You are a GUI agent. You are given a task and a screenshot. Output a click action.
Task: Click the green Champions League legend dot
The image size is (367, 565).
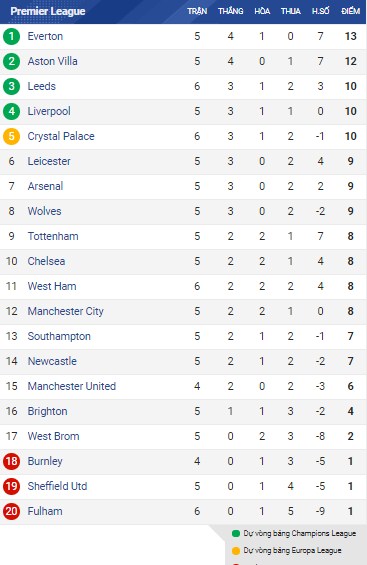point(236,534)
